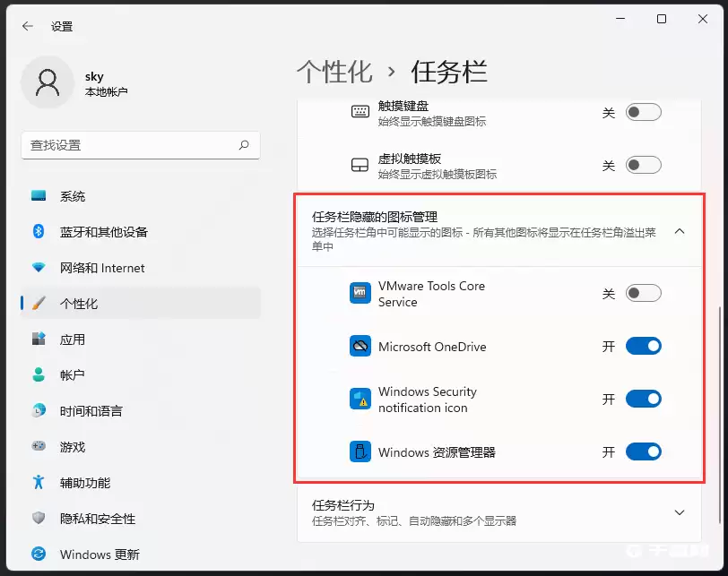
Task: Click the accessibility figure icon for 辅助功能
Action: point(39,482)
